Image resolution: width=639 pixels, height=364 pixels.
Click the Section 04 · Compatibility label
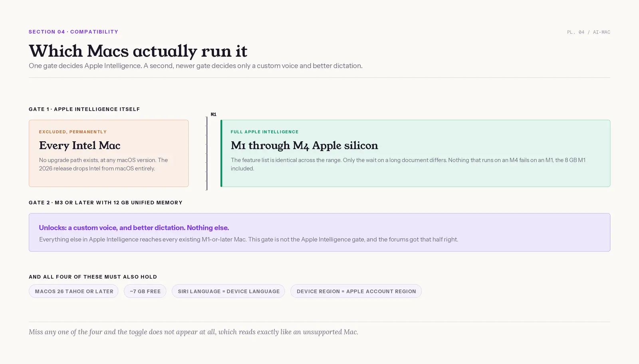pos(73,32)
